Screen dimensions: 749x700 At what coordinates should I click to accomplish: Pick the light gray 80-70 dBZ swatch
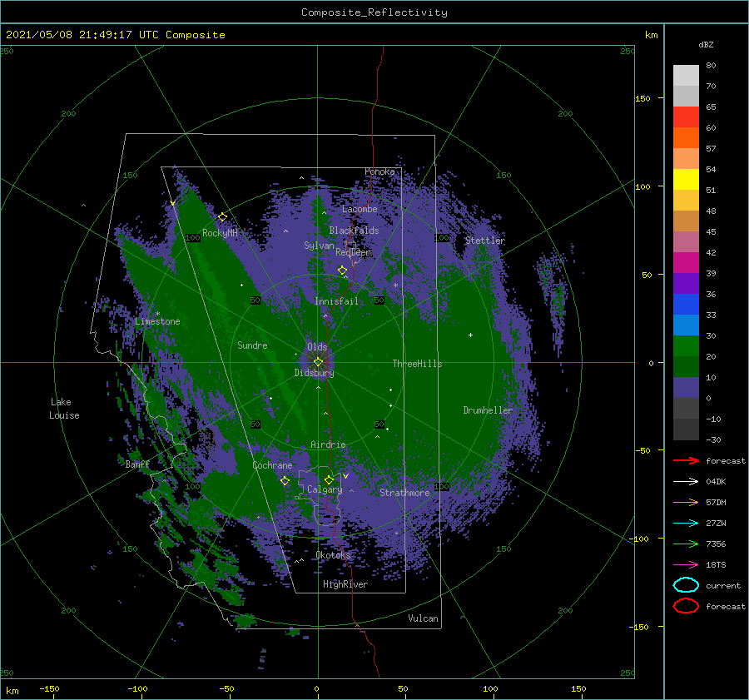click(x=686, y=76)
